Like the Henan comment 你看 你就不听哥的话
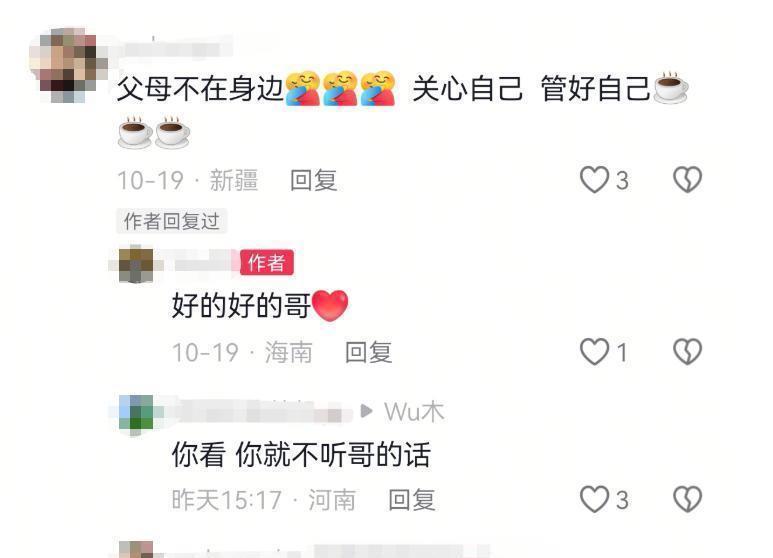The width and height of the screenshot is (773, 558). coord(595,499)
